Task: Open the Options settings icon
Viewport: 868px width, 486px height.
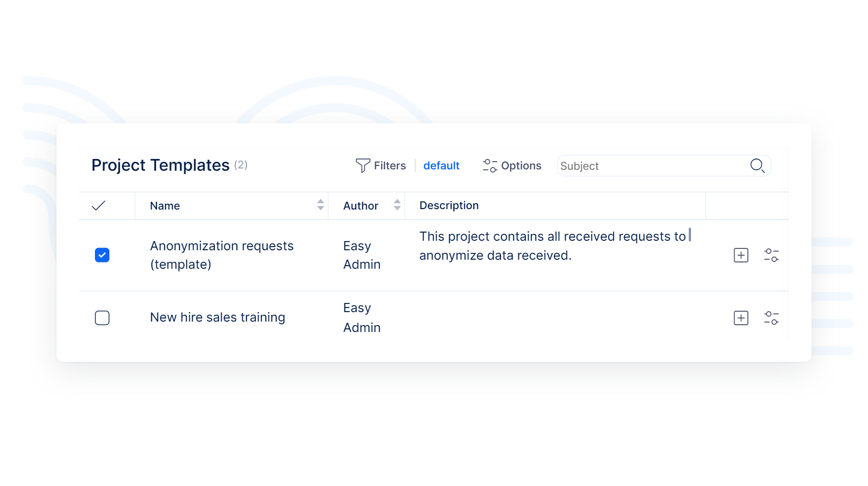Action: pyautogui.click(x=490, y=166)
